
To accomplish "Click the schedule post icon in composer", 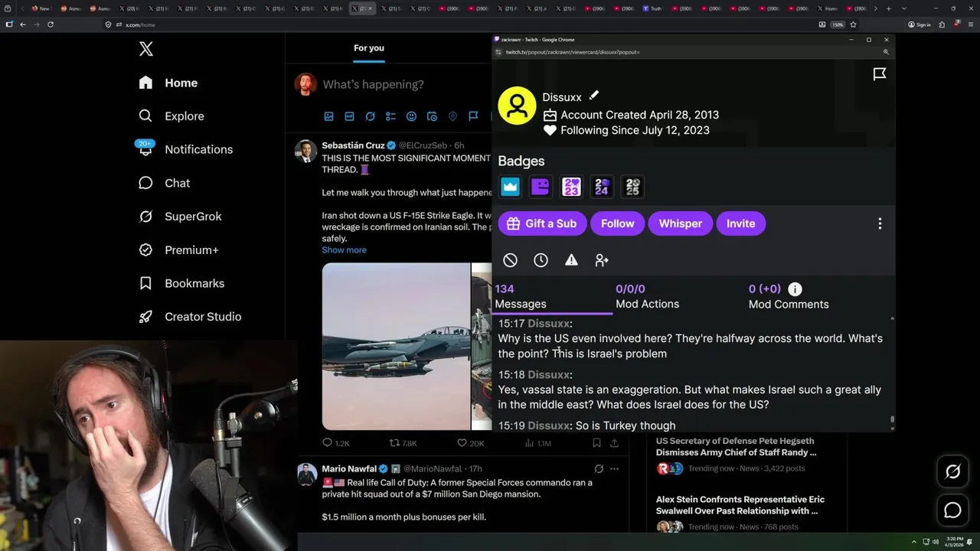I will (432, 116).
